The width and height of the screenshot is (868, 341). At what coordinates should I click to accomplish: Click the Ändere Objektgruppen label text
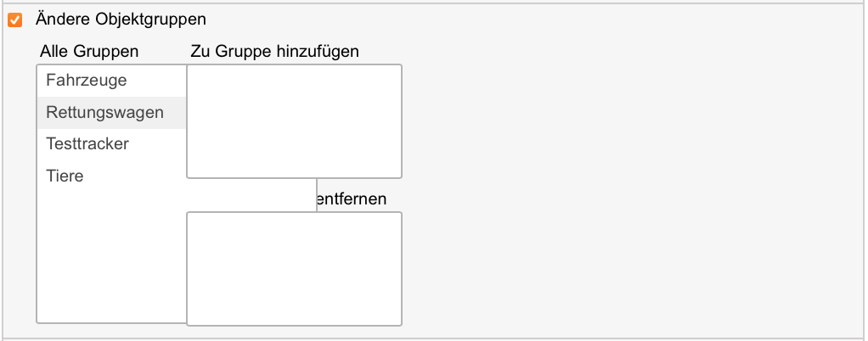tap(121, 19)
